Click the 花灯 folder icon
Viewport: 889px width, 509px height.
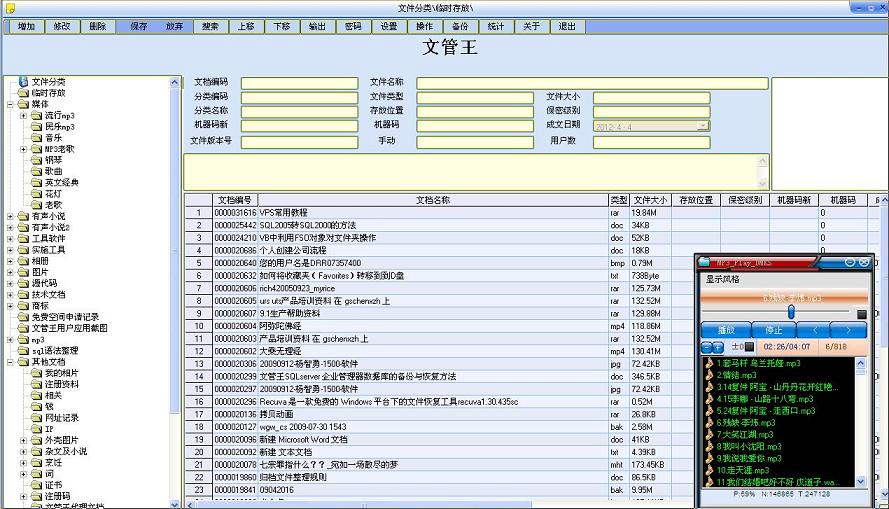pyautogui.click(x=36, y=194)
